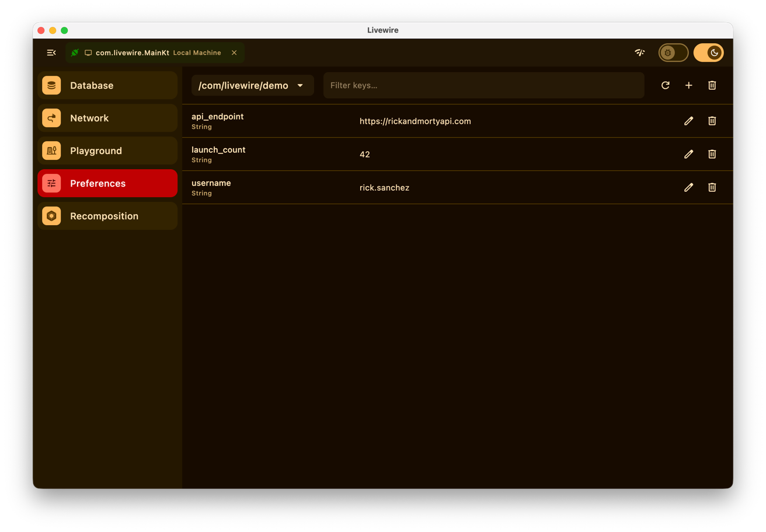Refresh the preferences list

(666, 85)
